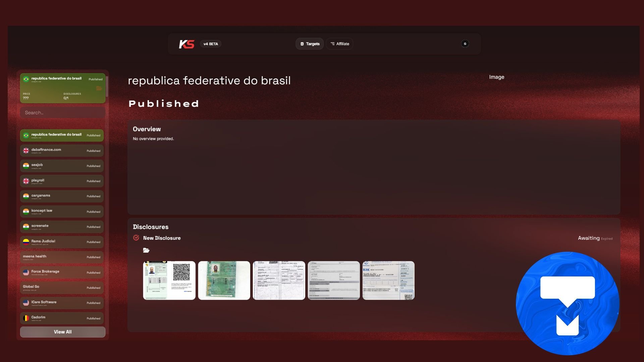Open the folder icon under New Disclosure

click(146, 250)
